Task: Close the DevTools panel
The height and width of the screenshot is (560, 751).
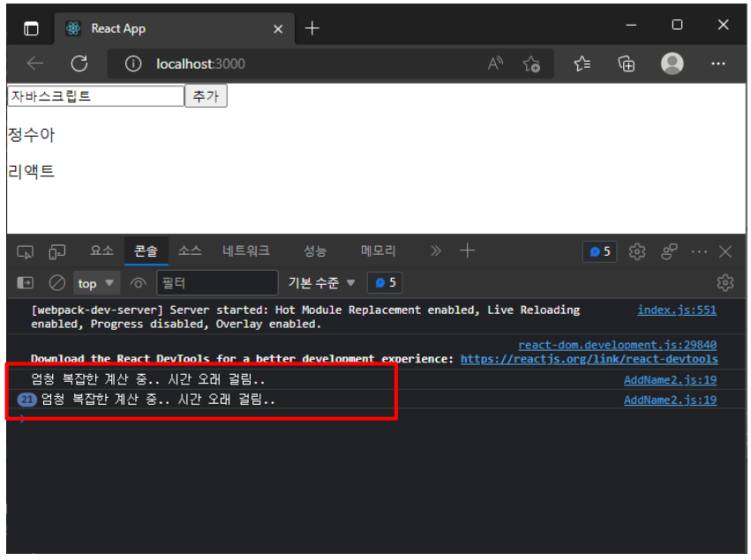Action: pos(725,251)
